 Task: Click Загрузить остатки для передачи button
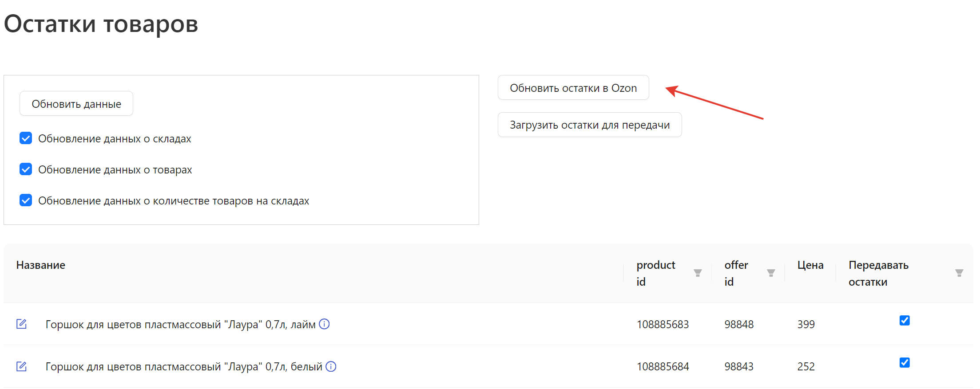[589, 125]
